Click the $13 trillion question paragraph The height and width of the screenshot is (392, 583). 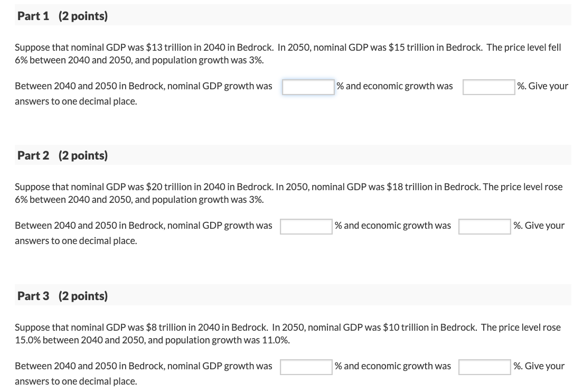point(288,53)
